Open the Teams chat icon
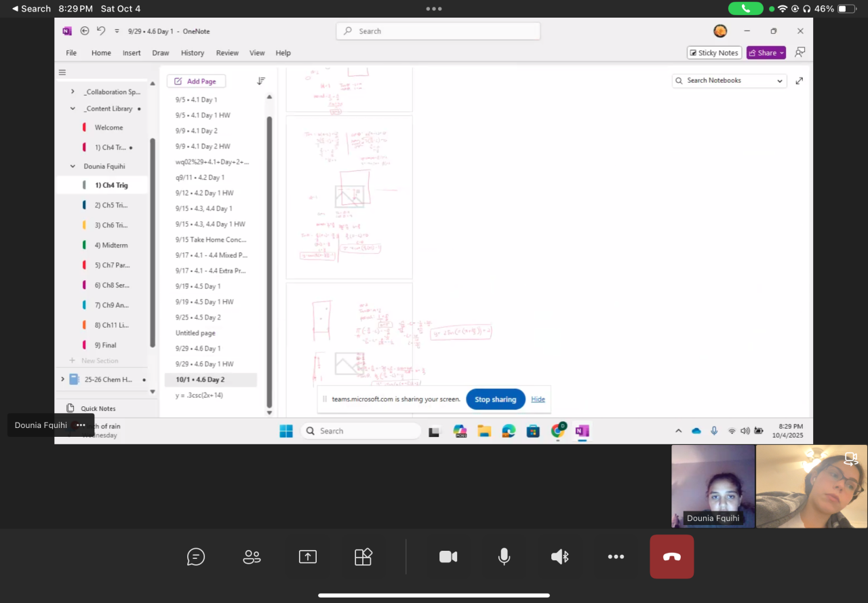868x603 pixels. 196,557
